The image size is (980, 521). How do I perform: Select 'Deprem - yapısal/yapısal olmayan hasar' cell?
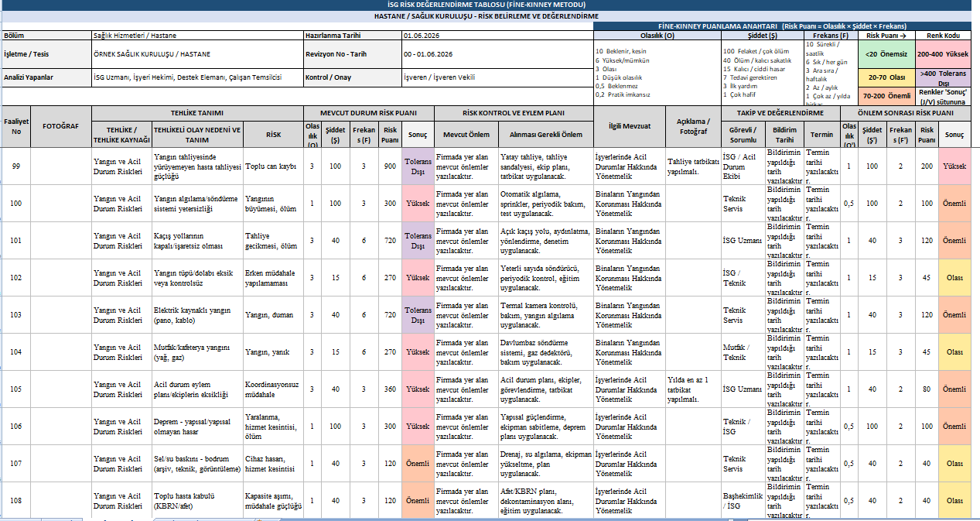(x=197, y=426)
